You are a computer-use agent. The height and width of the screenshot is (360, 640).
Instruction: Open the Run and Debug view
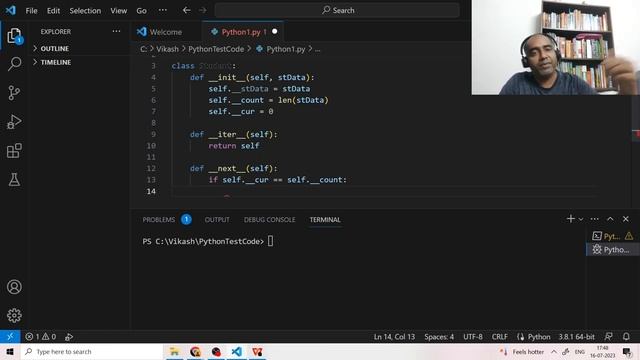(14, 122)
